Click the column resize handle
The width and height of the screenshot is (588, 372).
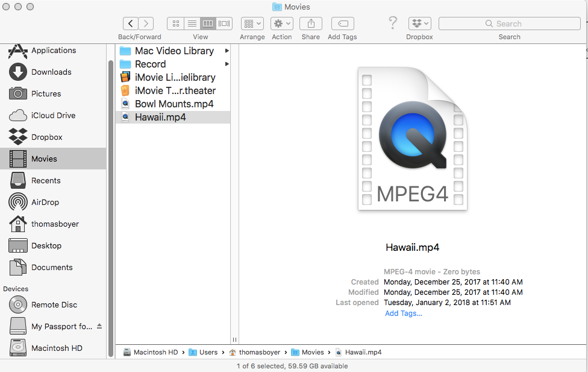click(234, 339)
